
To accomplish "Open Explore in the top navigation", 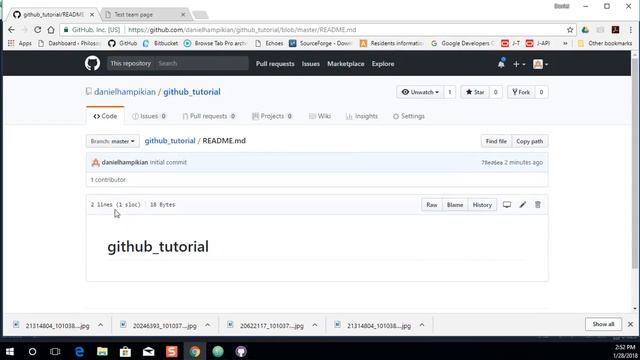I will tap(383, 64).
